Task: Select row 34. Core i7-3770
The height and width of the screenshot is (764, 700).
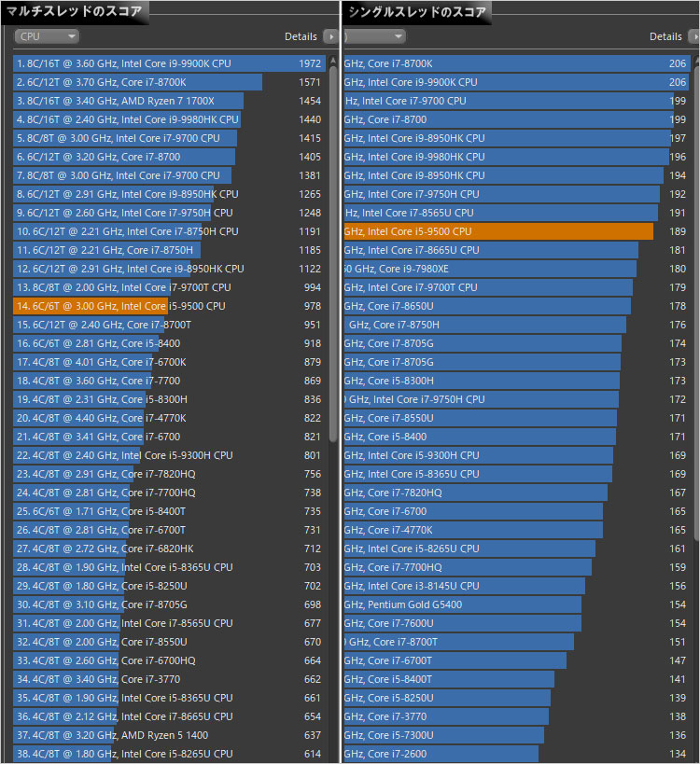Action: pyautogui.click(x=169, y=679)
